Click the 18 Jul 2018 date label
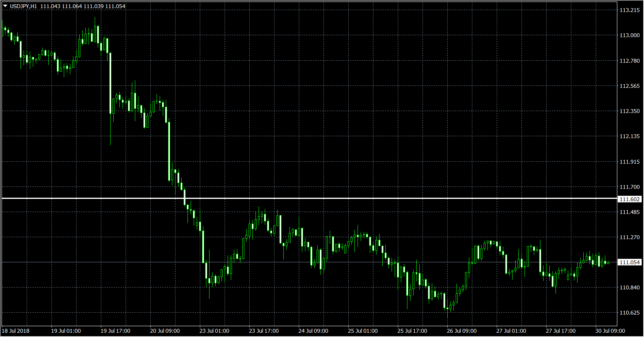644x337 pixels. pyautogui.click(x=15, y=331)
